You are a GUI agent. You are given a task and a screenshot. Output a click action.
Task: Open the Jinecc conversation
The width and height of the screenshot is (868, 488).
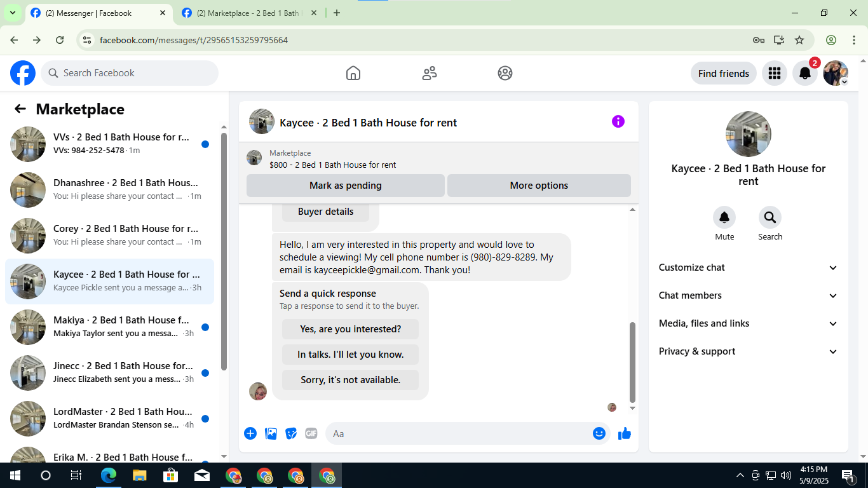[109, 373]
